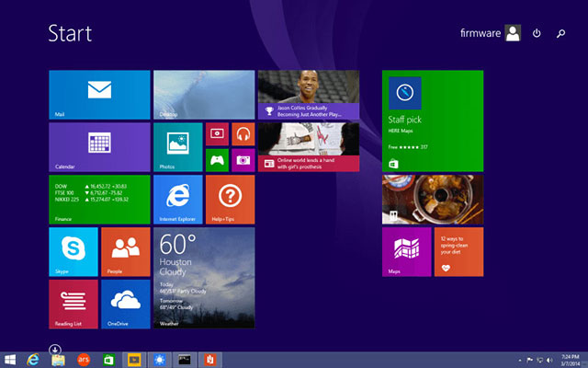The height and width of the screenshot is (368, 588).
Task: Open the OneDrive tile
Action: point(125,305)
